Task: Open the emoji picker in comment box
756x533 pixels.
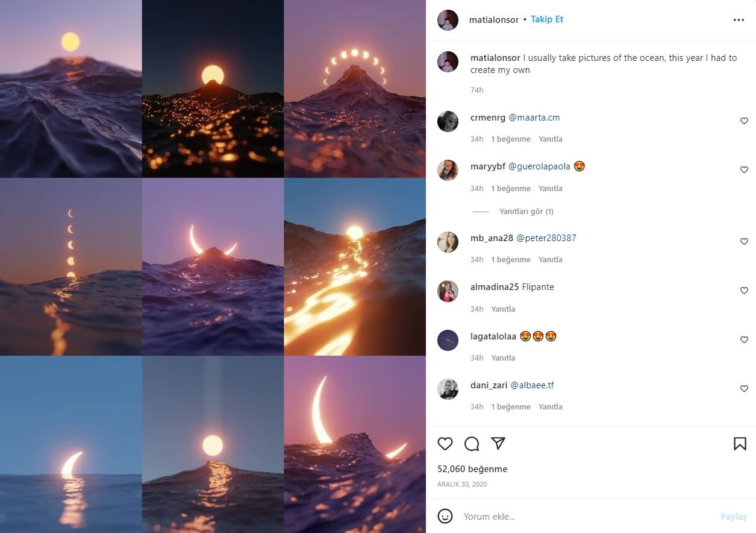Action: [445, 516]
